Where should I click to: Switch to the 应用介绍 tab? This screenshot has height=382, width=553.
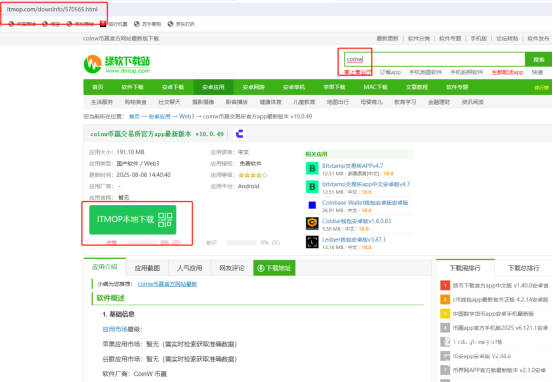pos(105,267)
